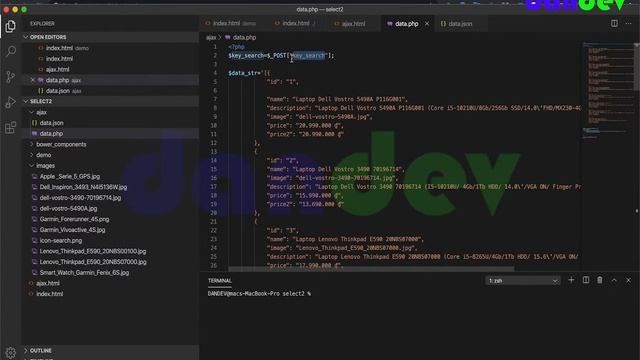
Task: Open Lenovo_Thinkpad_E590_20NBS07000.jpg file
Action: point(110,262)
